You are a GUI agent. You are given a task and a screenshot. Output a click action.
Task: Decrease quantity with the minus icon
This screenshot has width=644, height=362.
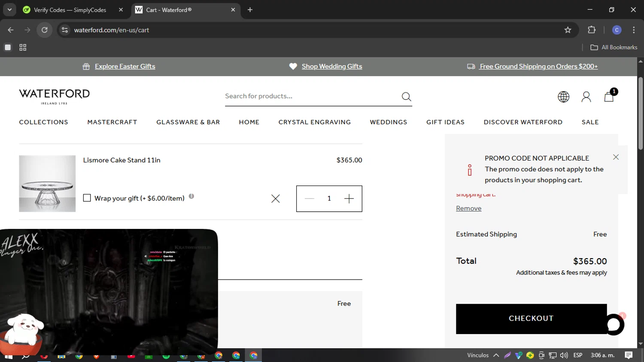pos(310,198)
